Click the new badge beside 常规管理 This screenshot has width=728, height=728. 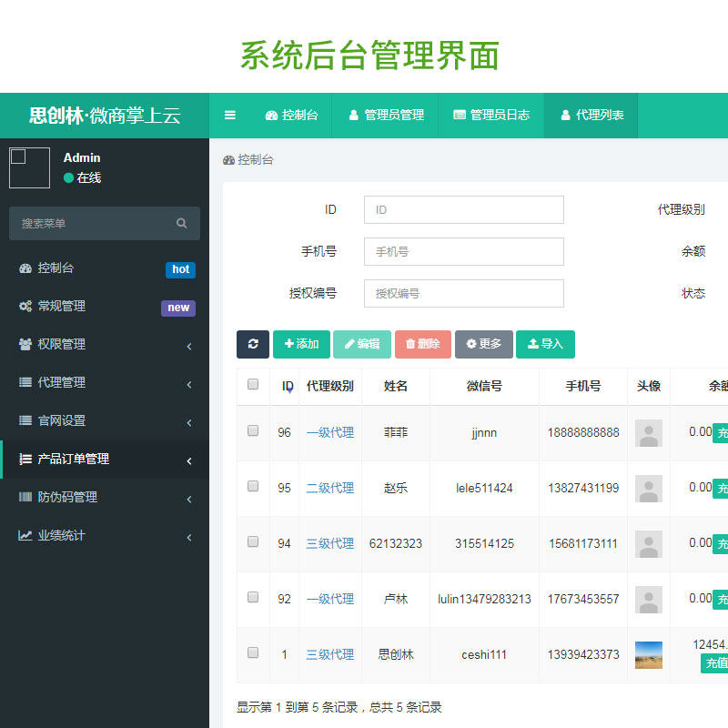pyautogui.click(x=178, y=308)
